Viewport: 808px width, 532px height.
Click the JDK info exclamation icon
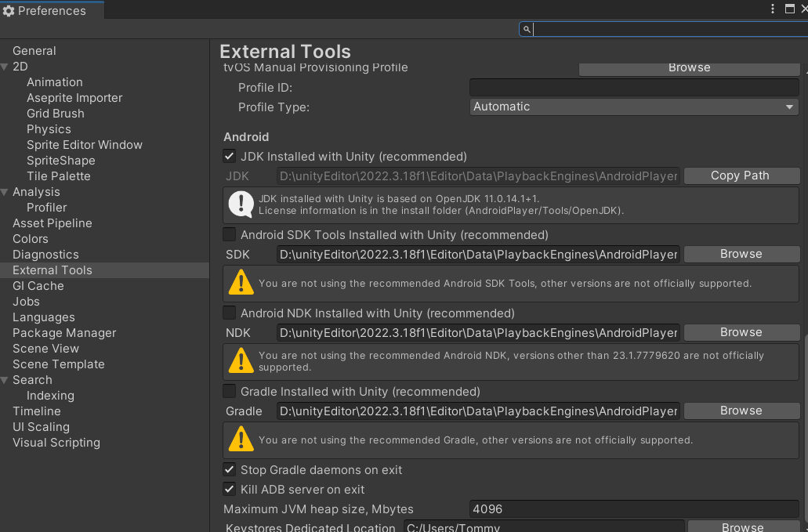pos(241,204)
